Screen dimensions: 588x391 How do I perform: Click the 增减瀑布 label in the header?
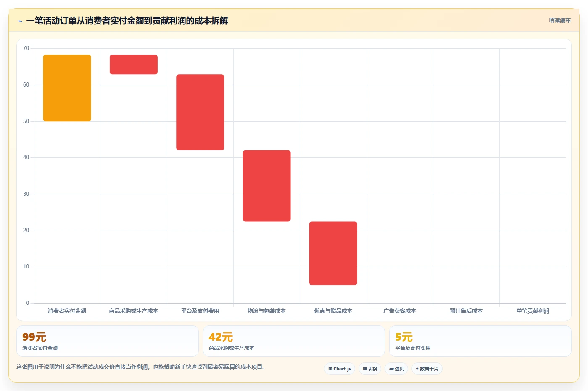[559, 20]
